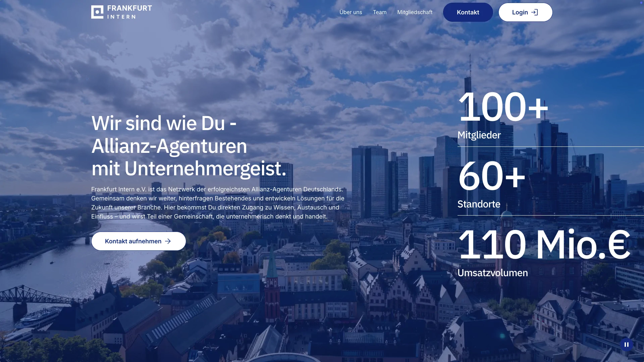Click the Login button
Viewport: 644px width, 362px height.
coord(525,12)
